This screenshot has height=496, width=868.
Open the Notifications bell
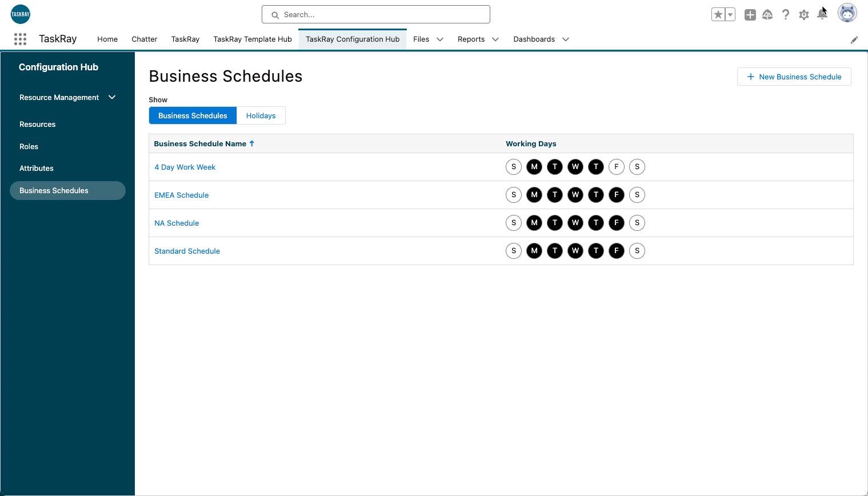click(822, 15)
